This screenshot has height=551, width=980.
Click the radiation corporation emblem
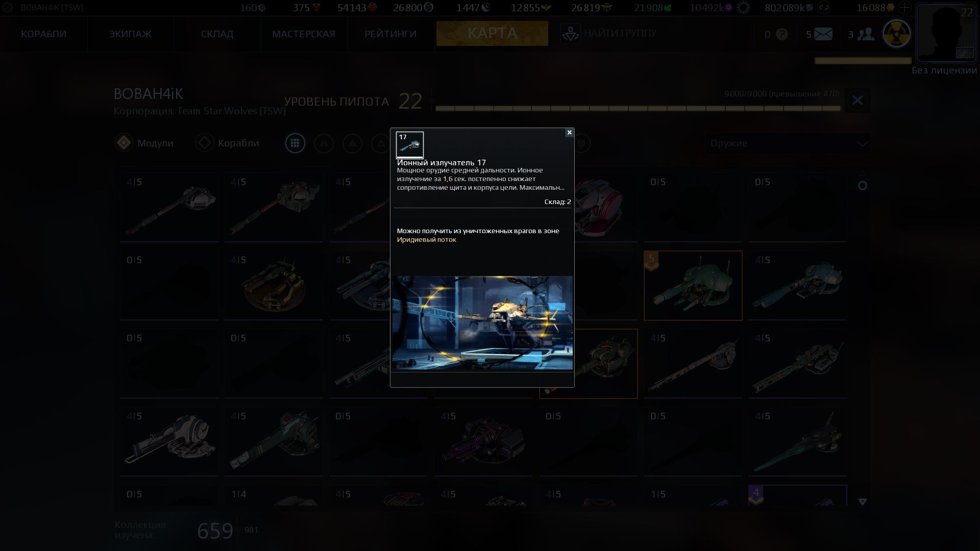point(897,34)
